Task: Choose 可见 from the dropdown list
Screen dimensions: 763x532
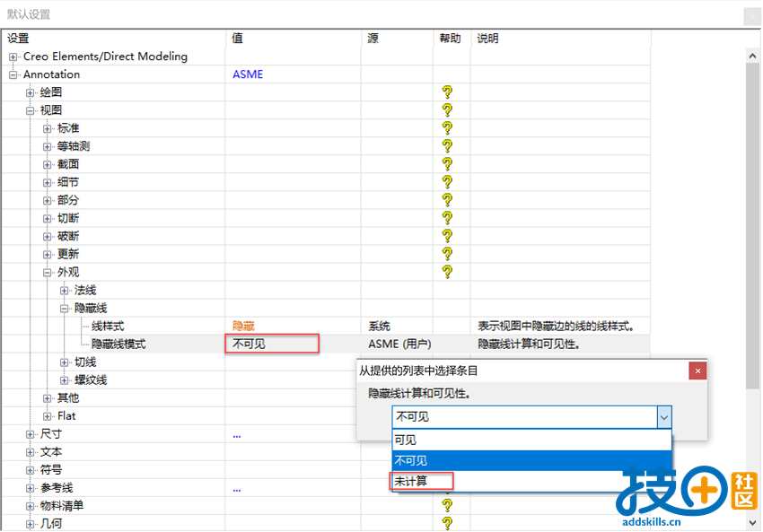Action: coord(532,440)
